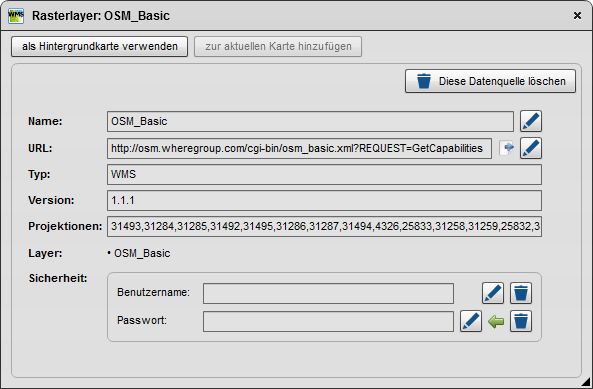Edit Passwort with pencil icon
This screenshot has height=389, width=593.
coord(471,321)
